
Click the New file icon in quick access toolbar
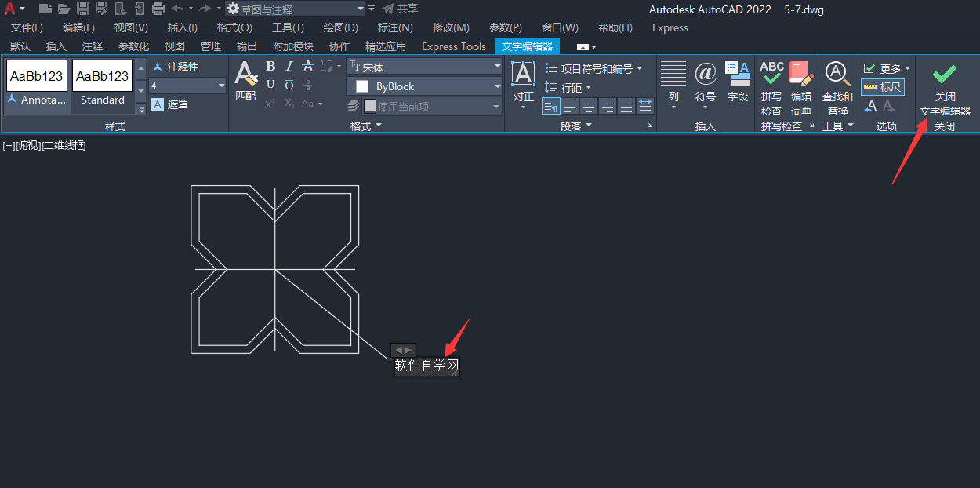point(45,9)
